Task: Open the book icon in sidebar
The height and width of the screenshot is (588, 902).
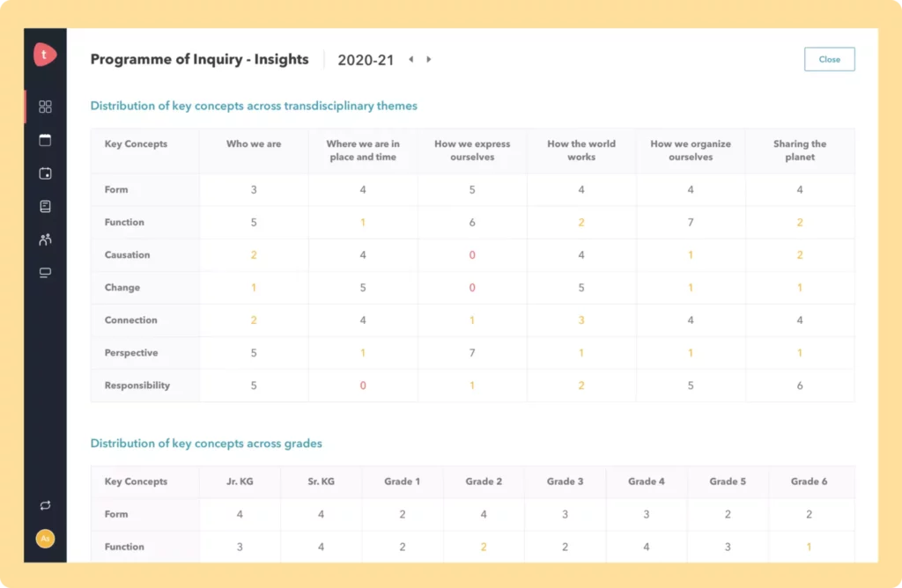Action: tap(46, 206)
